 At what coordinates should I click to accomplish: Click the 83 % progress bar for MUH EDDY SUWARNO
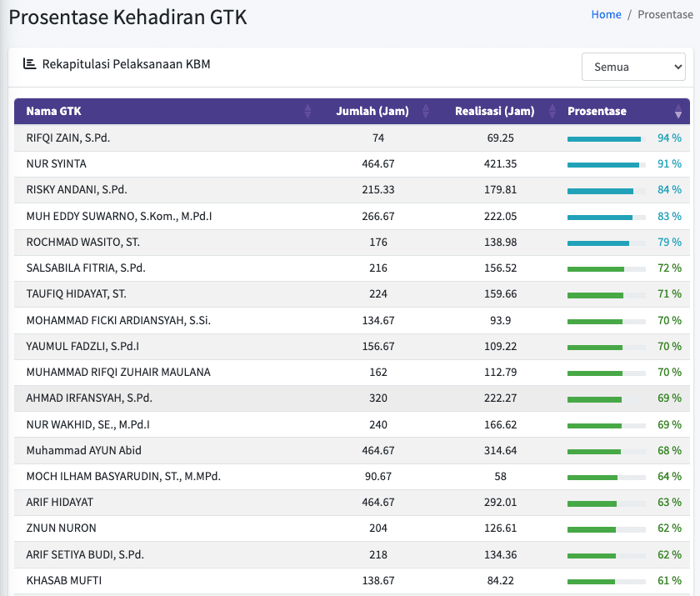coord(607,218)
